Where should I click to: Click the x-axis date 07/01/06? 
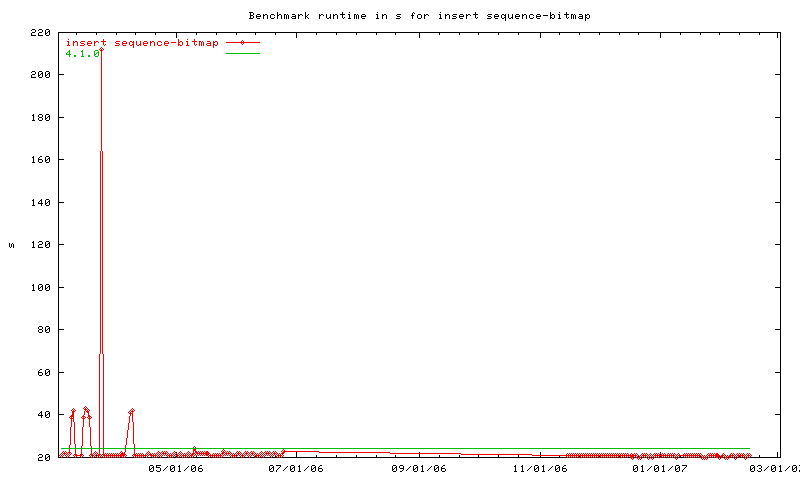point(296,468)
